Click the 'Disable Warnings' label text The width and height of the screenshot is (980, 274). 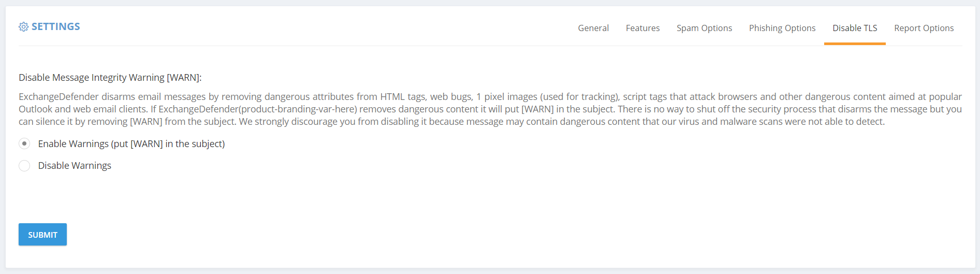pyautogui.click(x=75, y=166)
